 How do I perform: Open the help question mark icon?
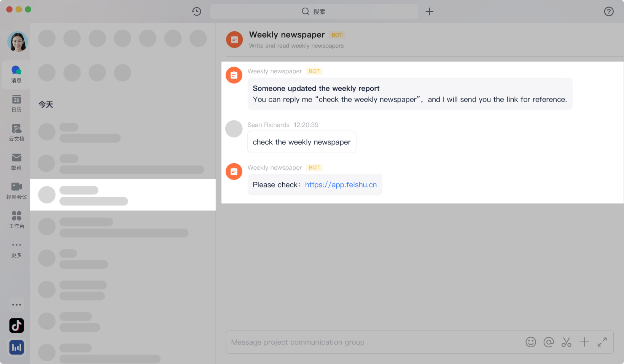pos(609,11)
